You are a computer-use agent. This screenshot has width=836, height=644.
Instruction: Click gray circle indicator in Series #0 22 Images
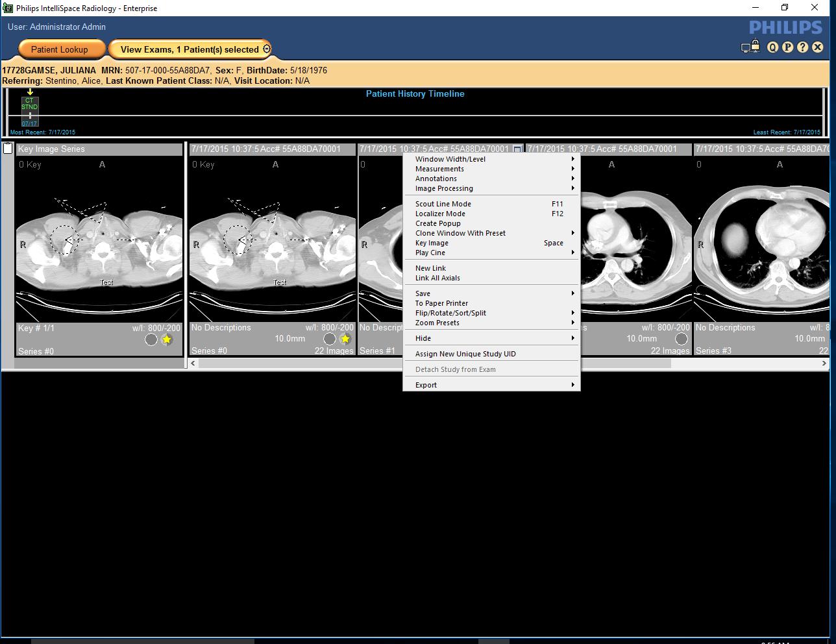coord(330,339)
